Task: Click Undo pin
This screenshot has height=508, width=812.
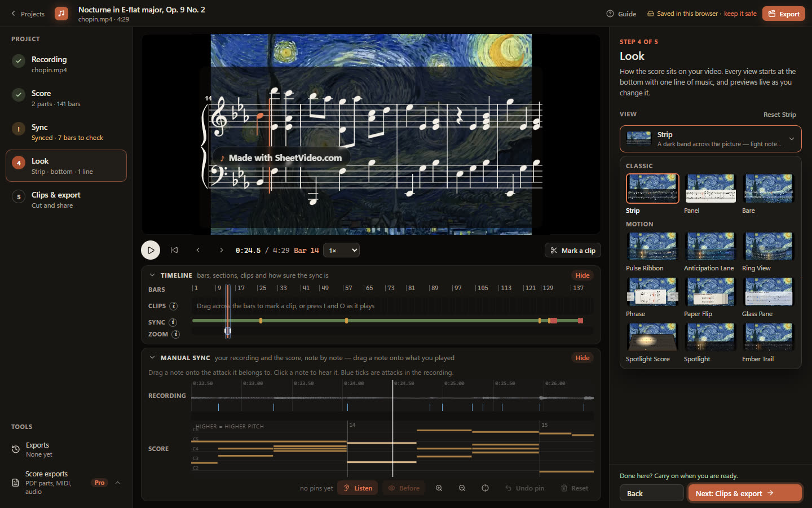Action: pos(524,488)
